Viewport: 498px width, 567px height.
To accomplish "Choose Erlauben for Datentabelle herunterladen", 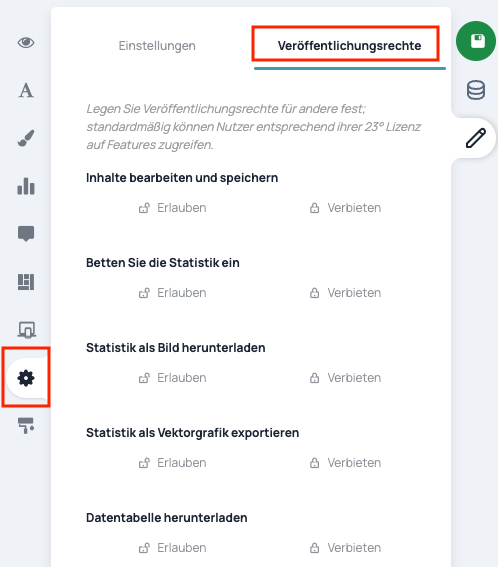I will [173, 548].
